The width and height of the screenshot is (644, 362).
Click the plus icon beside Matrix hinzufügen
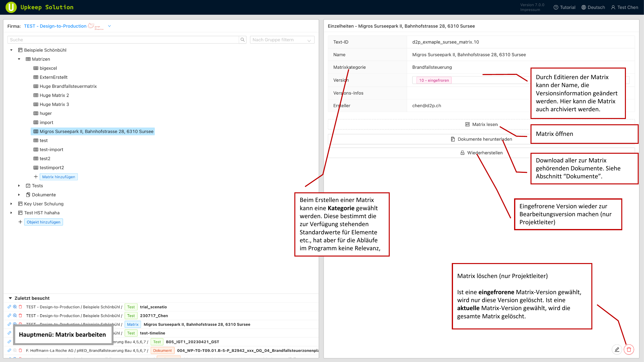[36, 177]
